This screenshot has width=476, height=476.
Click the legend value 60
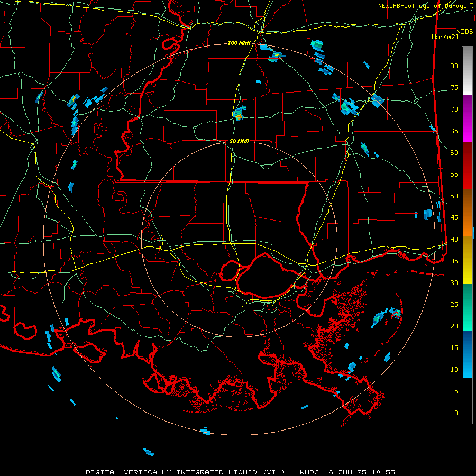[454, 153]
